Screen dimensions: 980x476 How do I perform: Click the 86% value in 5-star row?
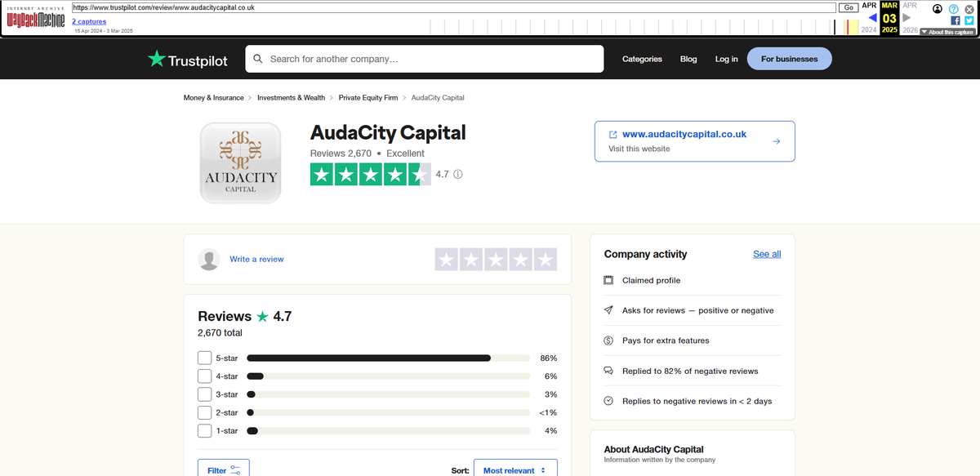tap(549, 358)
